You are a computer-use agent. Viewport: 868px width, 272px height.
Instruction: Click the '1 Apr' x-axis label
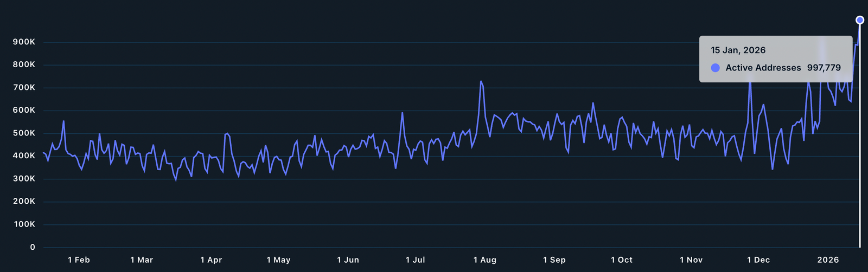211,260
